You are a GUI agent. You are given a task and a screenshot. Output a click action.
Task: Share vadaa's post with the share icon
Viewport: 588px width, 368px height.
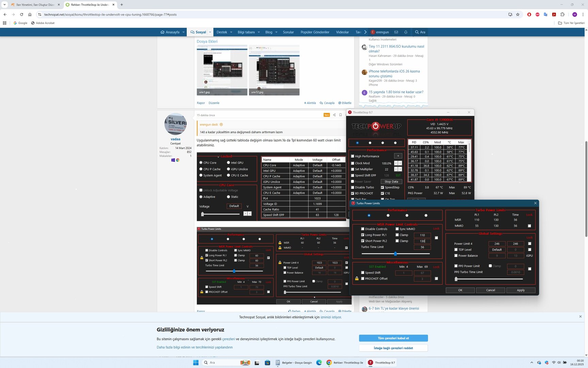tap(334, 115)
